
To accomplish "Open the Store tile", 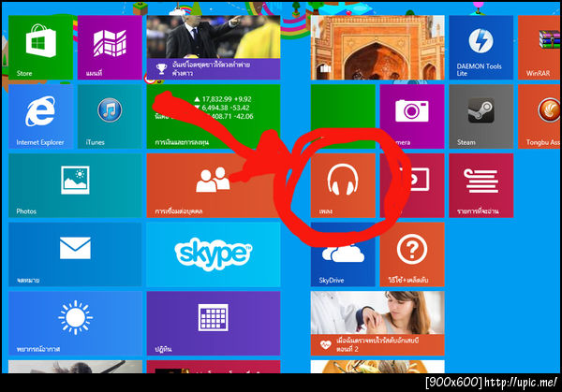I will [40, 48].
